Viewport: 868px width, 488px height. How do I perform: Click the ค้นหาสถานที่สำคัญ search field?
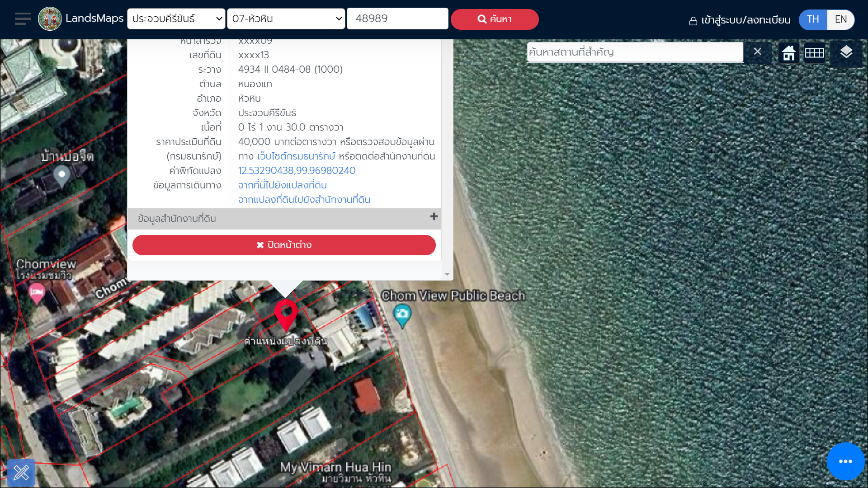tap(635, 52)
